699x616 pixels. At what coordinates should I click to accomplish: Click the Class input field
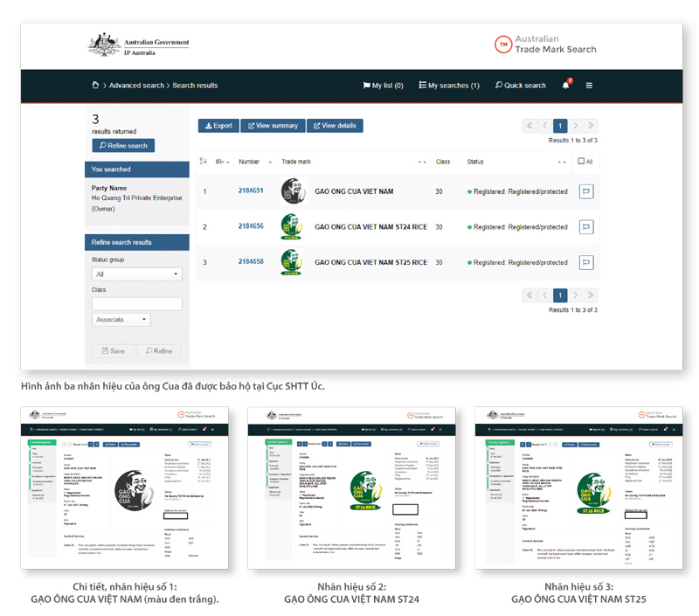[136, 303]
